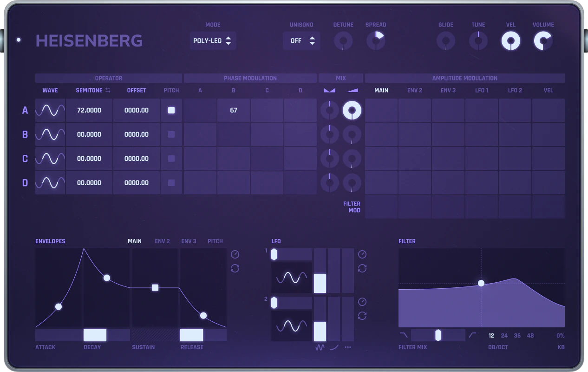Click LFO 1 tempo sync clock icon
588x372 pixels.
[362, 254]
